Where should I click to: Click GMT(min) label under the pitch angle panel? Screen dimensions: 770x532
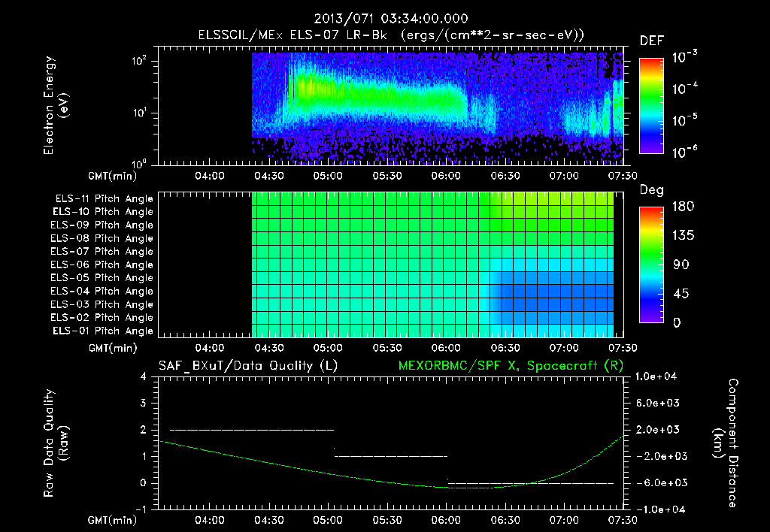[113, 348]
